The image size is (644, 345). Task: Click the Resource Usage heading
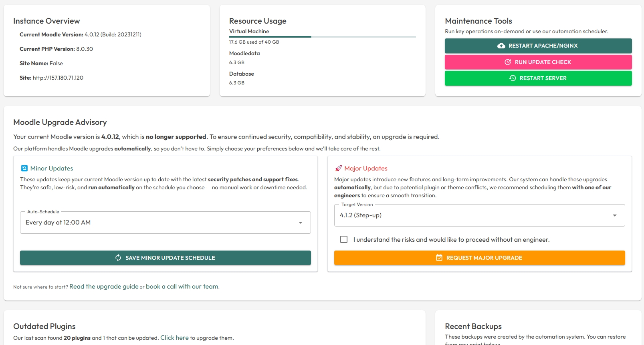tap(258, 21)
